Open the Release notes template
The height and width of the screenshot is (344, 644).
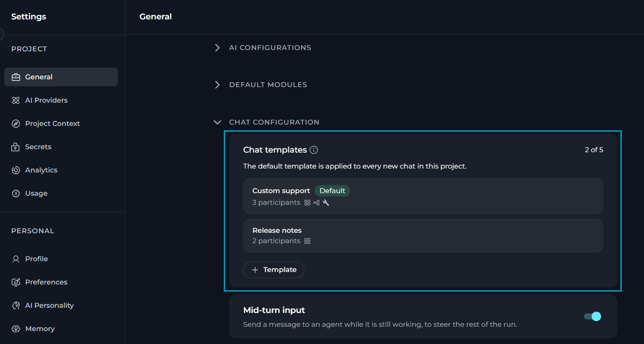point(423,235)
